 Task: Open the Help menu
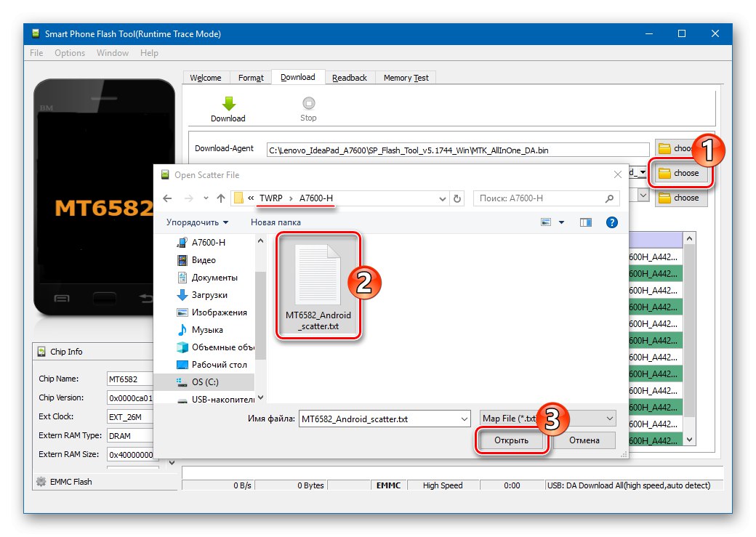tap(150, 53)
